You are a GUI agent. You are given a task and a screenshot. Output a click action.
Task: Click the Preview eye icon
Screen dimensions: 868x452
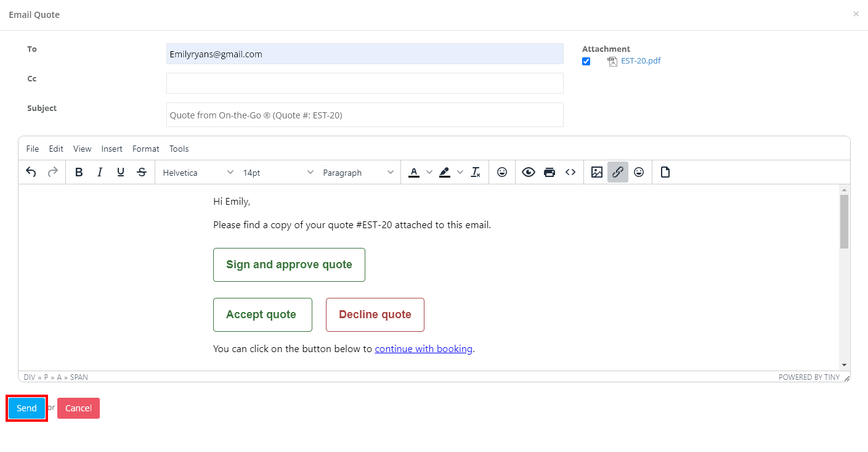coord(529,173)
